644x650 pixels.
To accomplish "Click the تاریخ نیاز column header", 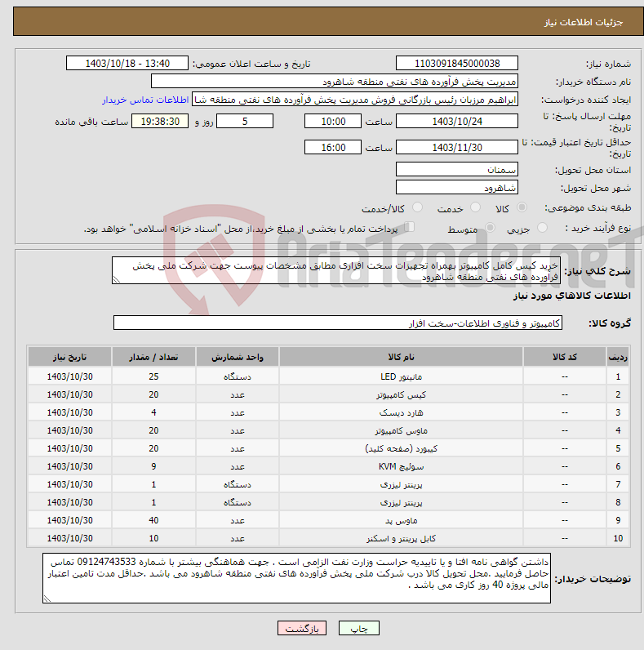I will point(69,357).
